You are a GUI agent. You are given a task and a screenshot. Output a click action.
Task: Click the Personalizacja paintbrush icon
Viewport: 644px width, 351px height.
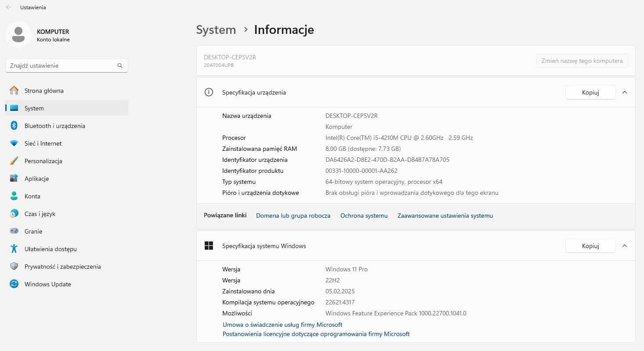(14, 161)
